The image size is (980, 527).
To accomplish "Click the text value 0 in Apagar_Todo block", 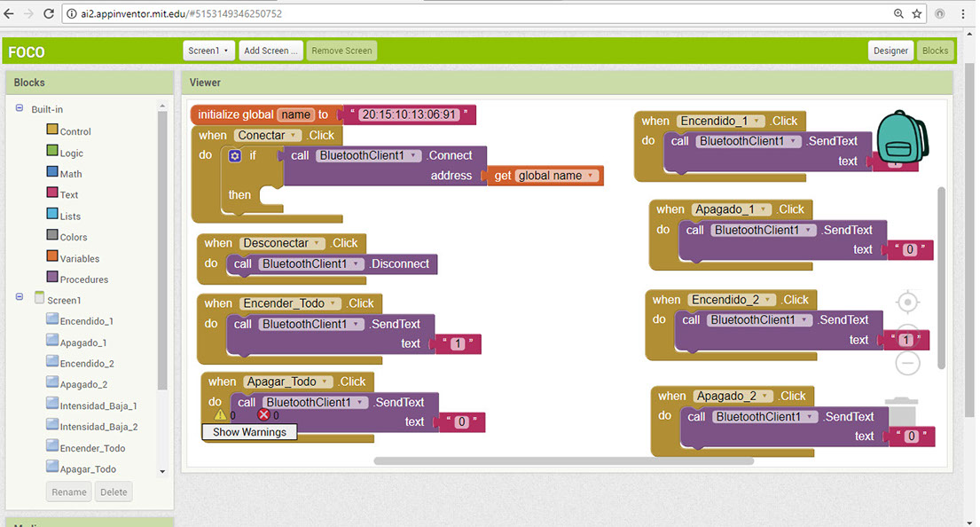I will [462, 422].
